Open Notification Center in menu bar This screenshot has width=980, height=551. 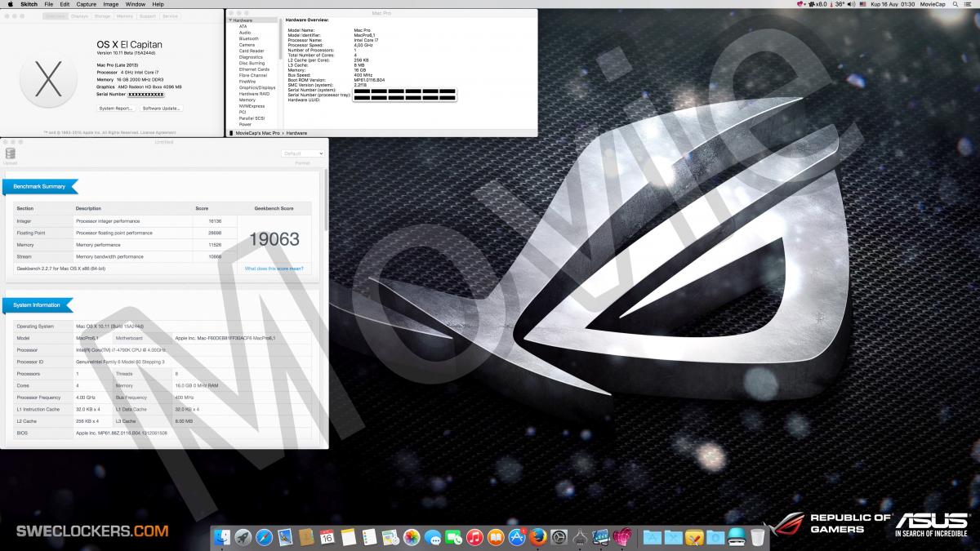click(x=969, y=4)
